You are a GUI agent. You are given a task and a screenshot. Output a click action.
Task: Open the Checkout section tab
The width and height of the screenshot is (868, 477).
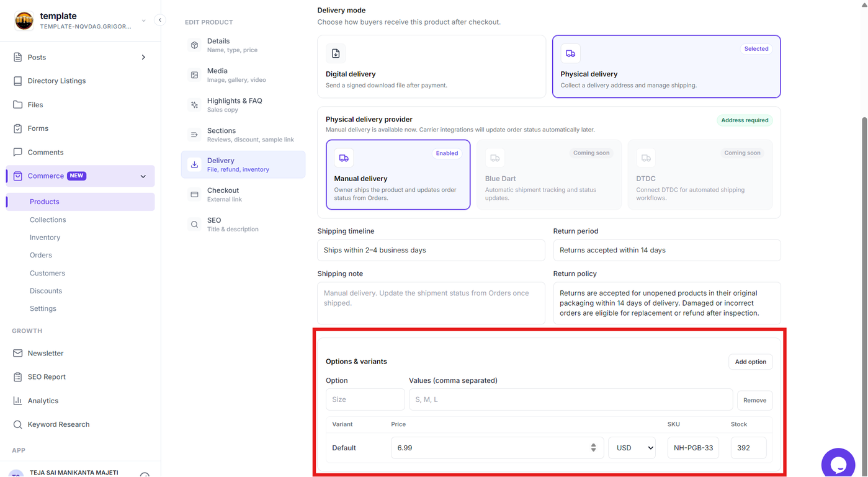tap(243, 194)
